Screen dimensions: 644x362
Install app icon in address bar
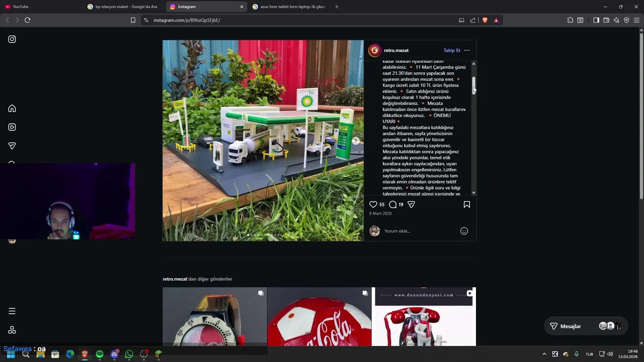tap(461, 20)
